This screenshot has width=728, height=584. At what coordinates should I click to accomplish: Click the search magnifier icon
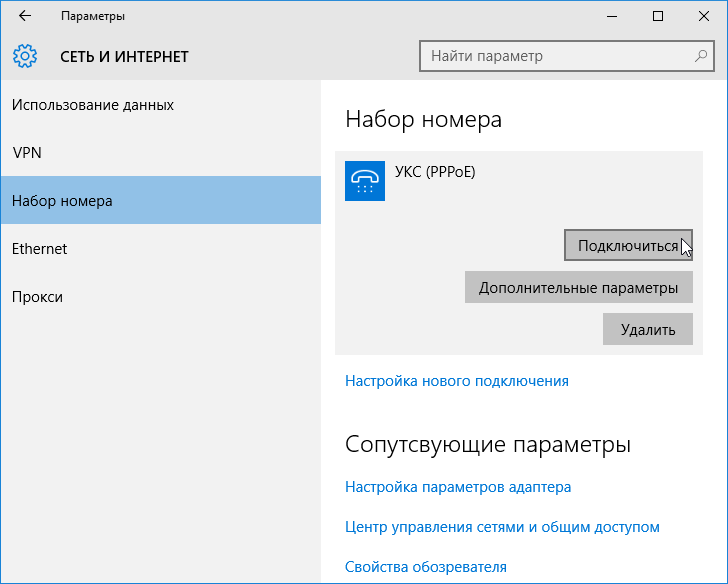click(x=701, y=56)
